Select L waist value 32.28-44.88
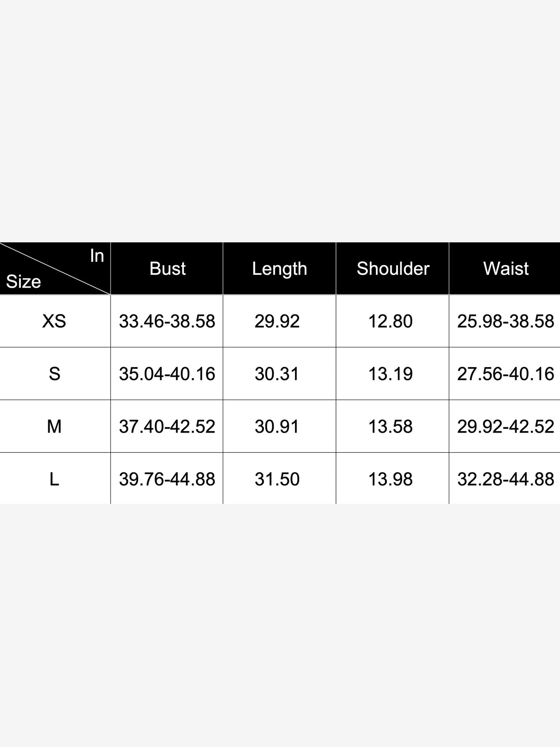Viewport: 560px width, 747px height. pyautogui.click(x=506, y=479)
